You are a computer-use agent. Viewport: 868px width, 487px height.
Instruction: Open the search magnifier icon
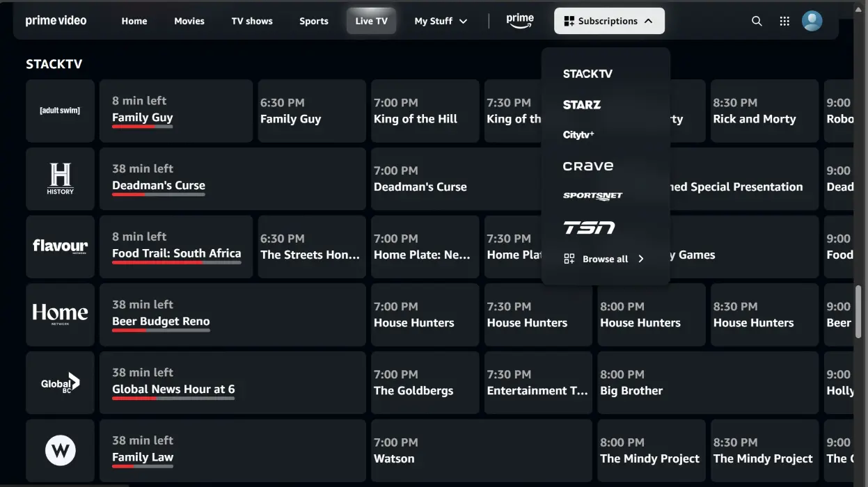tap(757, 21)
